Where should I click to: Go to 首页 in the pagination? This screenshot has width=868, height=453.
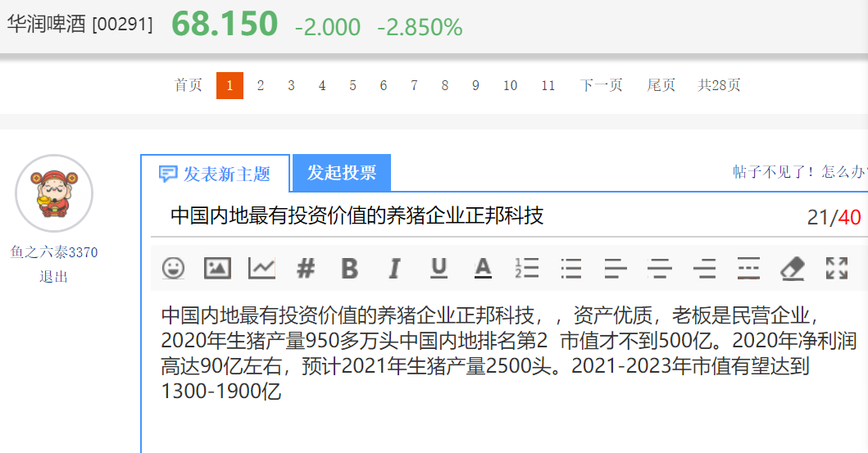click(x=189, y=85)
